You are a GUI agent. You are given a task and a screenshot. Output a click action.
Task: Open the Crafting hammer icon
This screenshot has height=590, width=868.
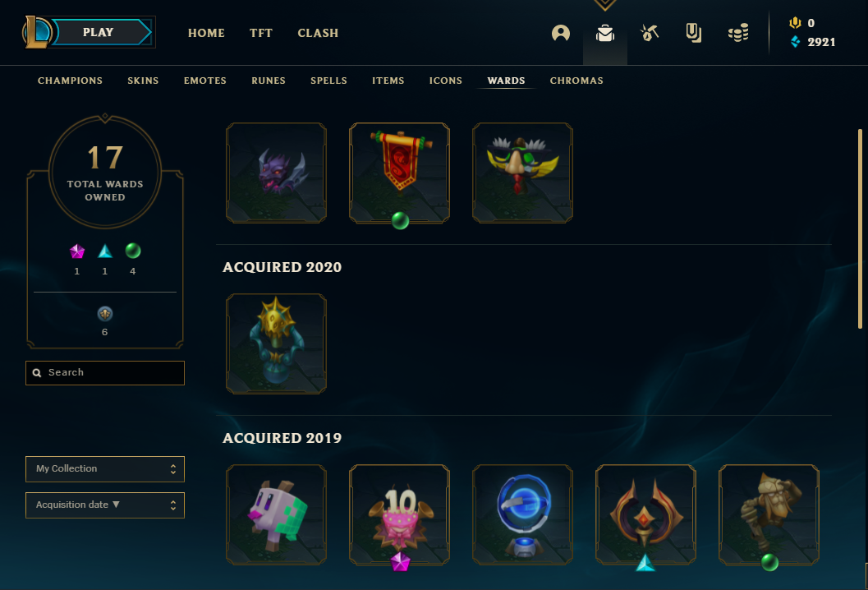click(x=650, y=33)
